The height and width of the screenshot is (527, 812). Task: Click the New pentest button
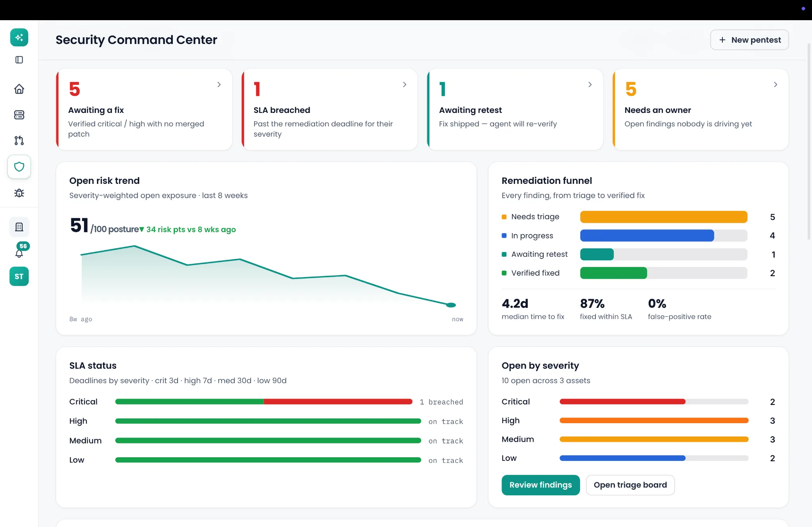pos(749,40)
